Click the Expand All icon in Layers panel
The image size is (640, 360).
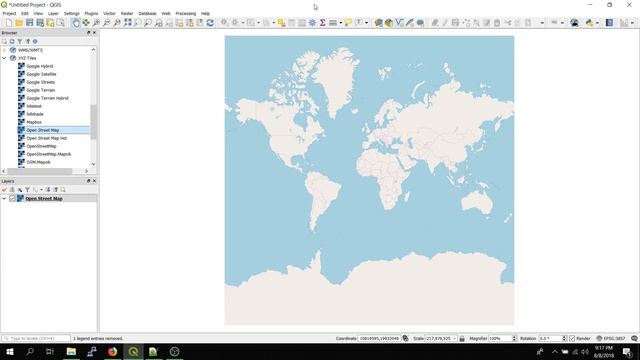(48, 190)
